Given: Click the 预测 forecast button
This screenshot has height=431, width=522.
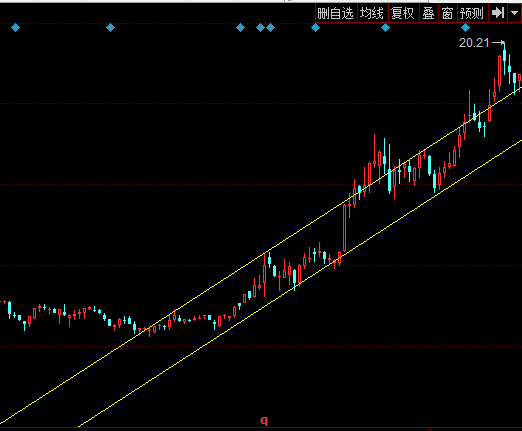Looking at the screenshot, I should click(x=472, y=13).
